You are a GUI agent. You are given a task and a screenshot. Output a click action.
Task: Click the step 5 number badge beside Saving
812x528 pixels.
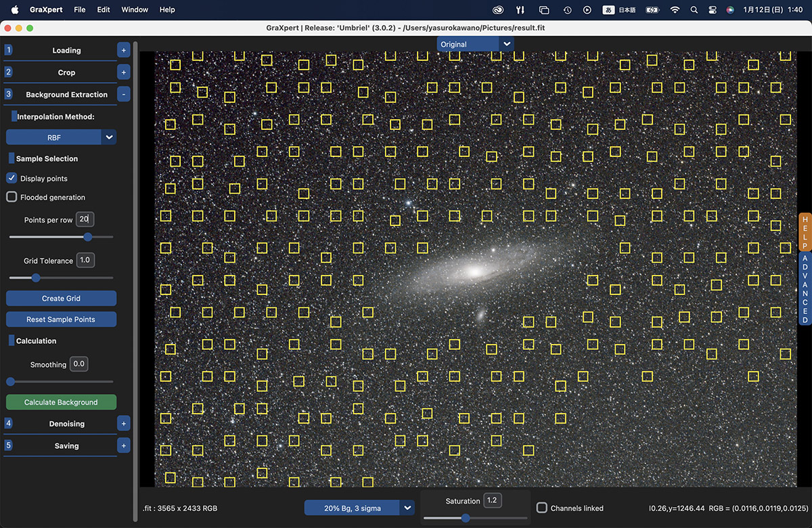(x=8, y=445)
